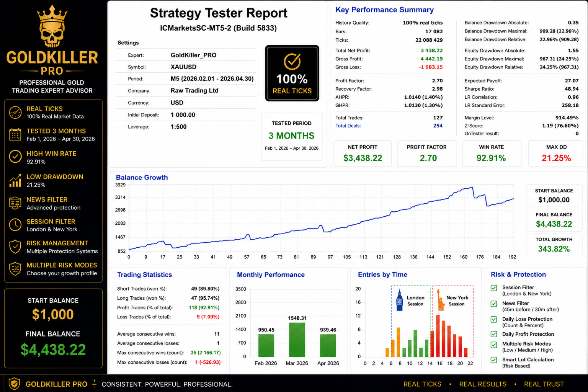
Task: Click the CONSISTENT. POWERFUL. PROFESSIONAL. tagline
Action: click(167, 384)
